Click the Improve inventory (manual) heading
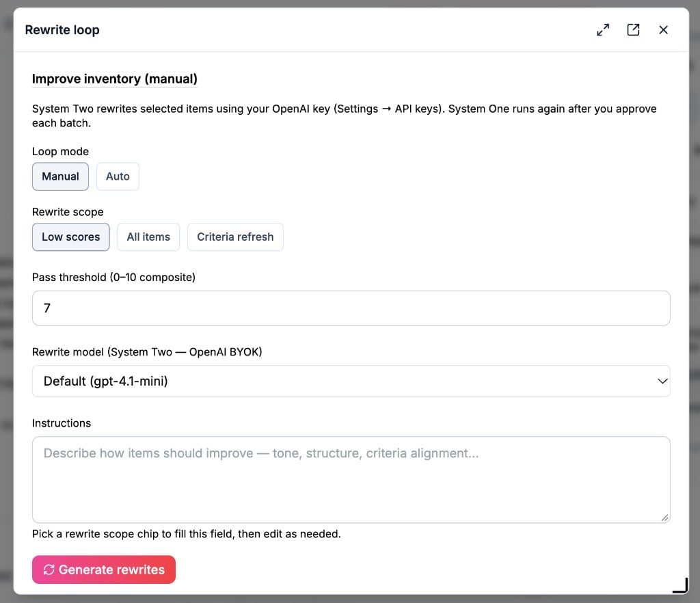Viewport: 700px width, 603px height. (x=115, y=79)
